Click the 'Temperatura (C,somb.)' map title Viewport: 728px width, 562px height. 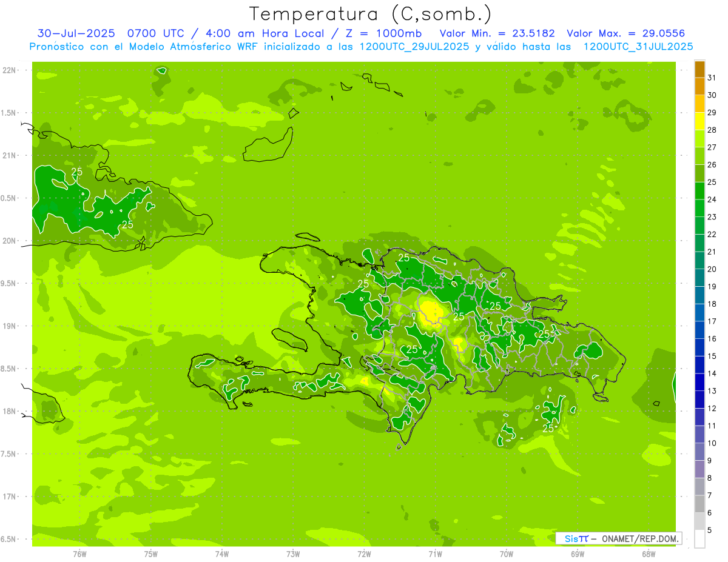pyautogui.click(x=370, y=14)
